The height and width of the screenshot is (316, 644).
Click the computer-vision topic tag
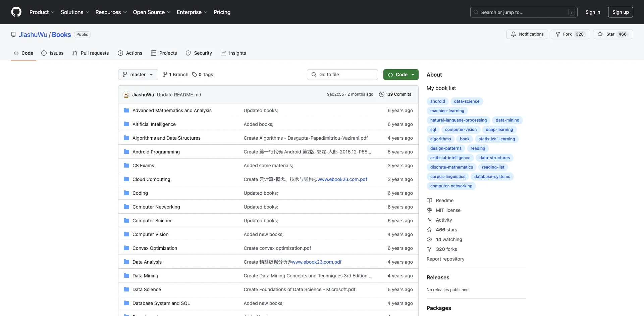click(461, 130)
